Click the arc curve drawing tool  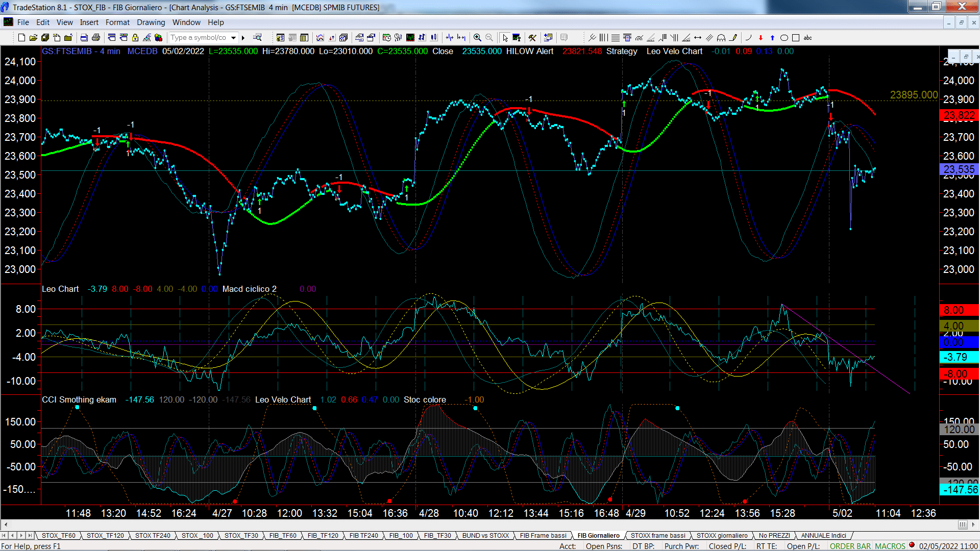click(749, 37)
